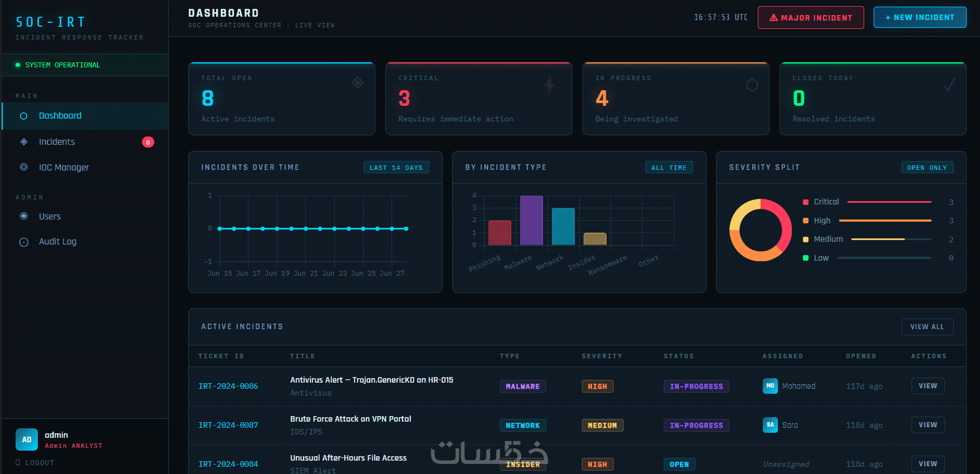
Task: Click the Last 14 Days range tag
Action: [396, 168]
